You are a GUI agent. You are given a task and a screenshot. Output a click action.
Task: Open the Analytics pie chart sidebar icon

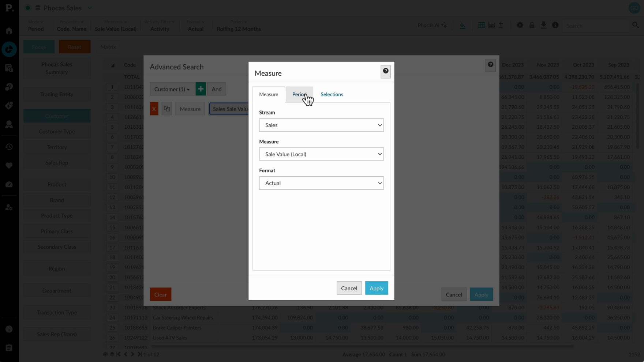(x=9, y=49)
